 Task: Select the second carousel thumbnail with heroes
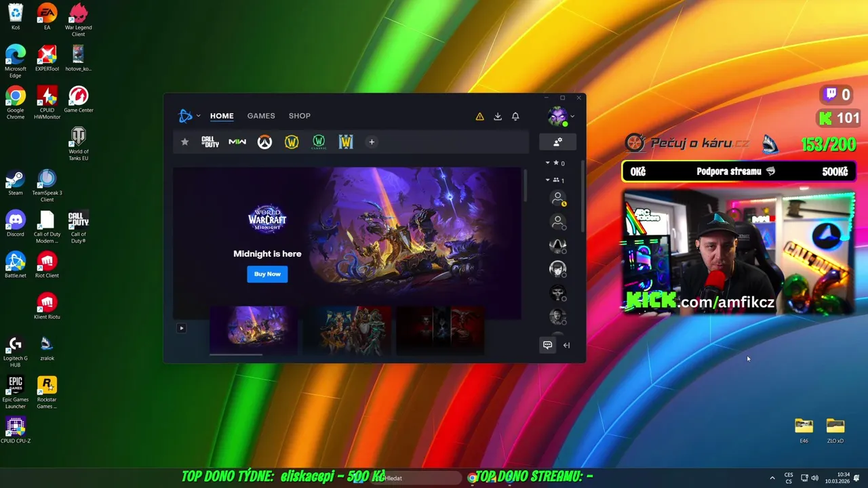(x=347, y=330)
